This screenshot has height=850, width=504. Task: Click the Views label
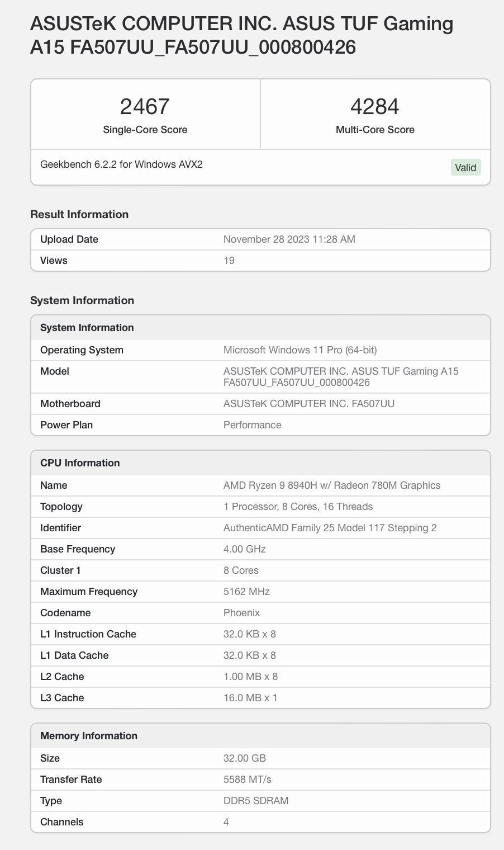(x=54, y=261)
